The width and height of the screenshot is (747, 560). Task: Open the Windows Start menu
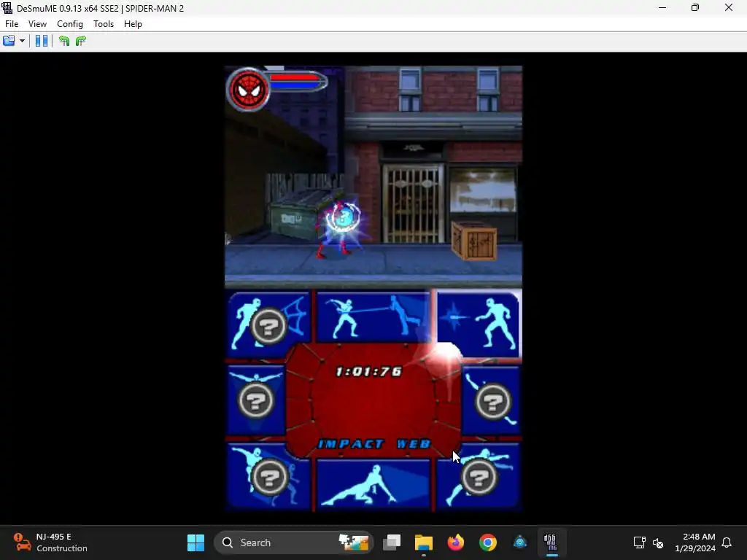pyautogui.click(x=196, y=542)
